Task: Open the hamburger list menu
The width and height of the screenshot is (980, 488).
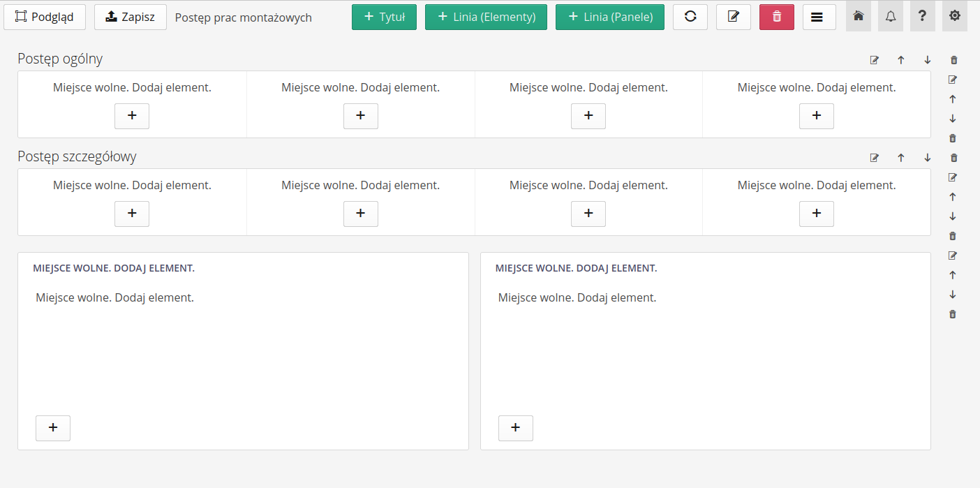Action: click(819, 17)
